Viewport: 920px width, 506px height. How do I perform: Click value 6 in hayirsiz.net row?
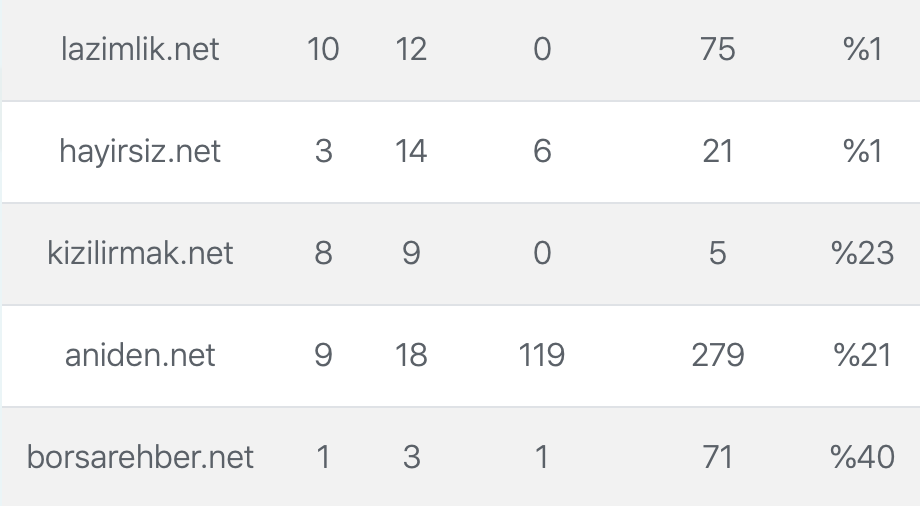pos(542,151)
